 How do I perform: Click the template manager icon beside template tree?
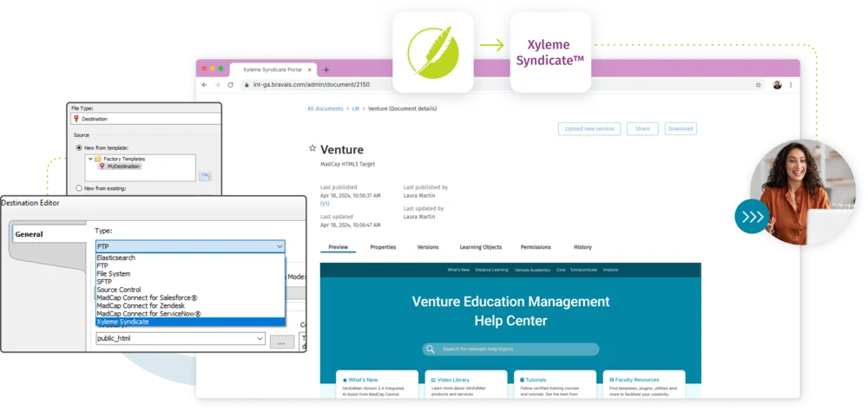point(205,176)
